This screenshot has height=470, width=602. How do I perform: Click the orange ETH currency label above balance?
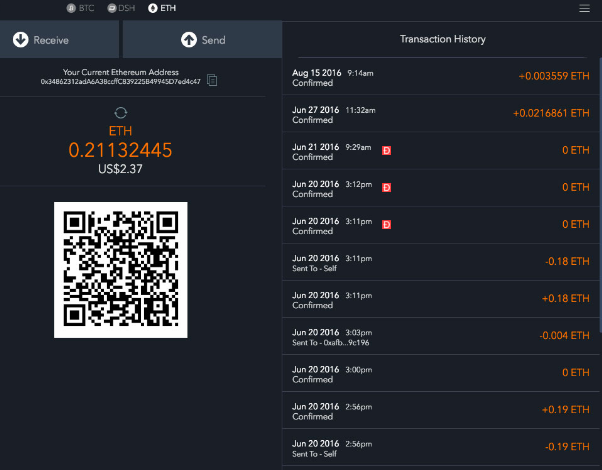(121, 131)
